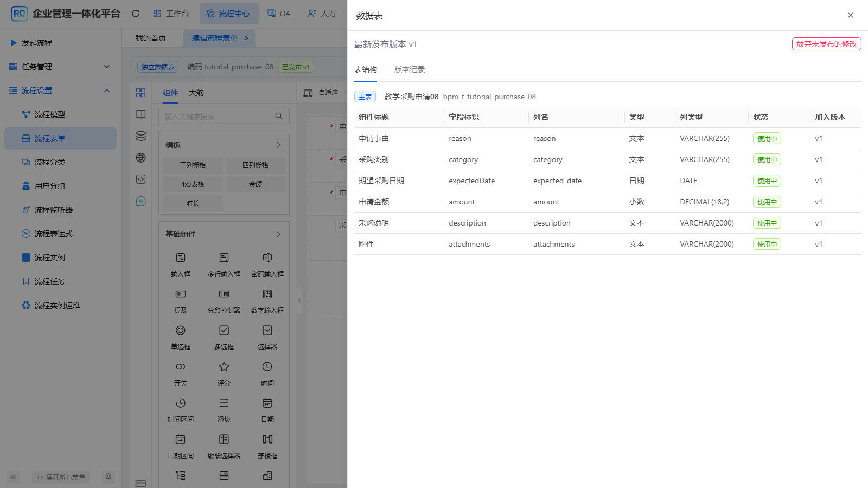This screenshot has width=868, height=488.
Task: Click 放弃未发布的修改 button
Action: 827,44
